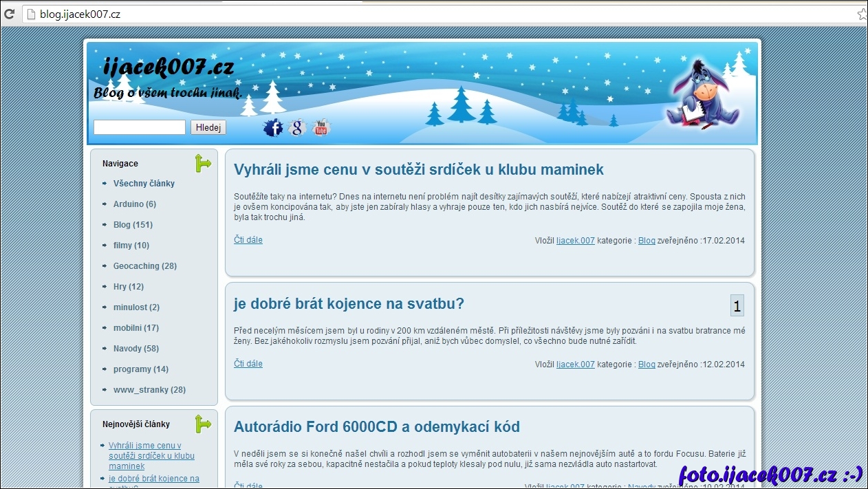Select the Arduino (6) category
This screenshot has width=868, height=489.
134,204
